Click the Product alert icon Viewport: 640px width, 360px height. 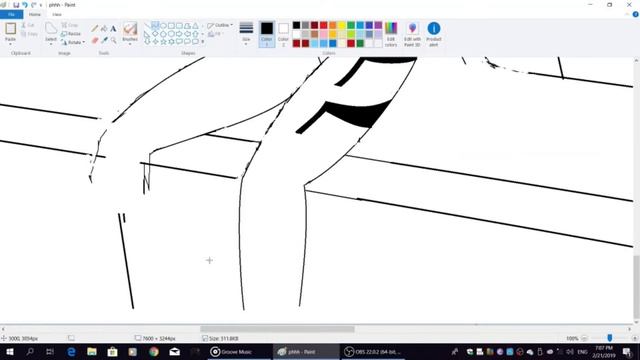[433, 34]
